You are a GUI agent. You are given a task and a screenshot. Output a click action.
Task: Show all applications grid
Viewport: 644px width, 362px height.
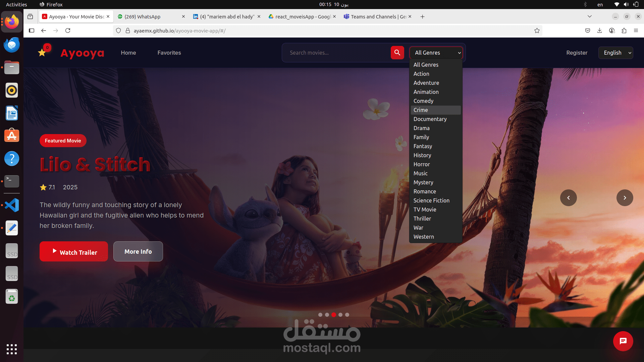tap(12, 349)
